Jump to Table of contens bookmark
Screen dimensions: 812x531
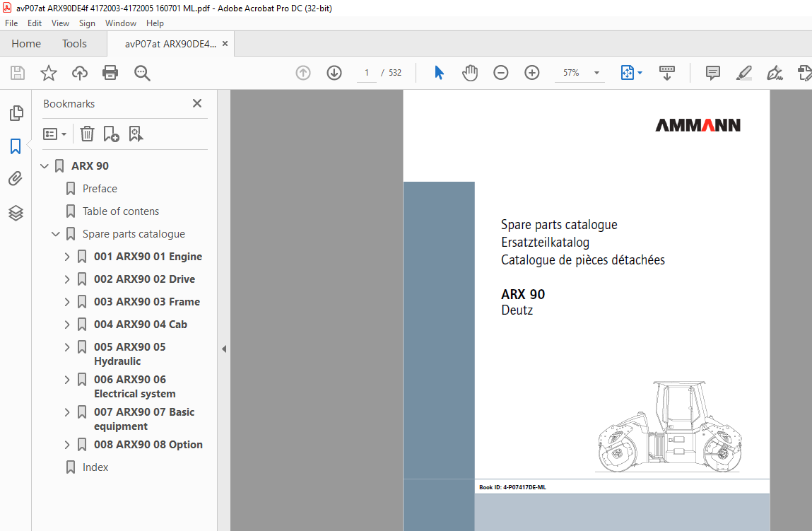121,211
